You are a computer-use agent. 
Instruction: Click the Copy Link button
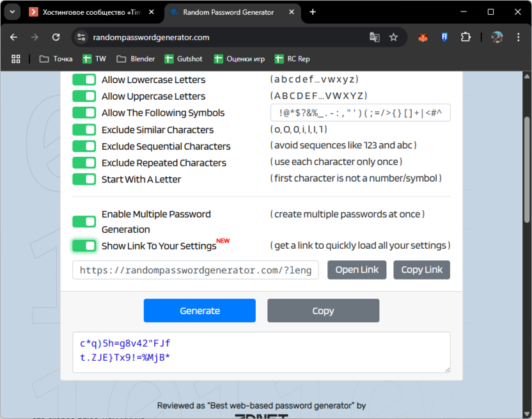(422, 270)
